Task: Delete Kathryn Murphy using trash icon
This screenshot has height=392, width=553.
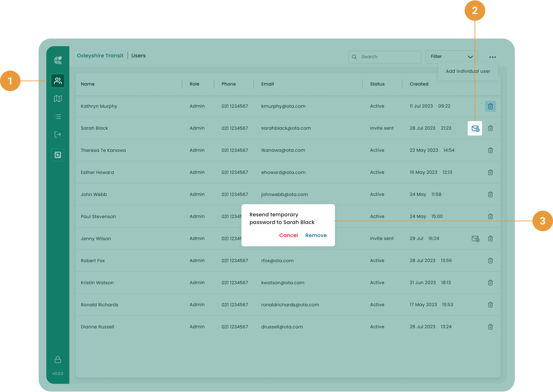Action: (x=490, y=106)
